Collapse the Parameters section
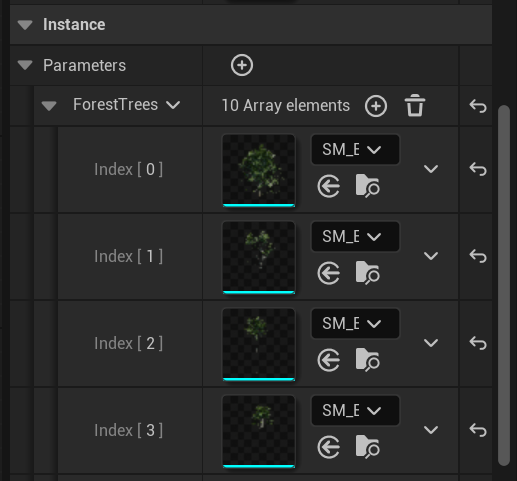This screenshot has width=517, height=481. (x=25, y=65)
